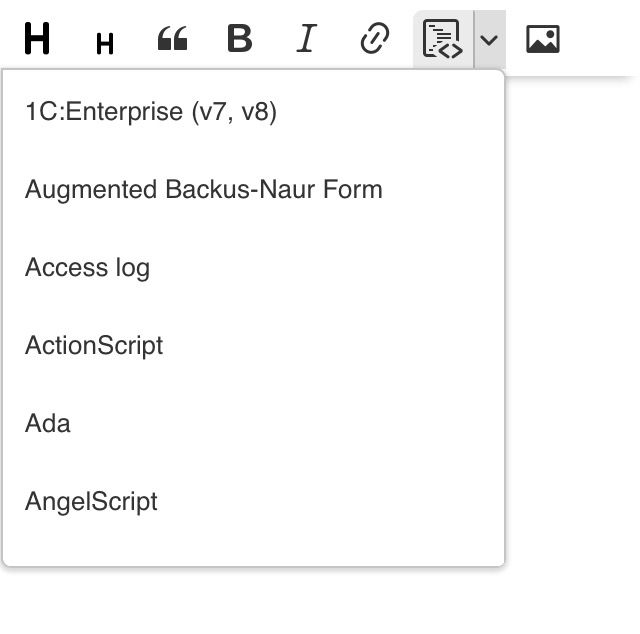The width and height of the screenshot is (640, 634).
Task: Collapse the code language dropdown chevron
Action: point(489,39)
